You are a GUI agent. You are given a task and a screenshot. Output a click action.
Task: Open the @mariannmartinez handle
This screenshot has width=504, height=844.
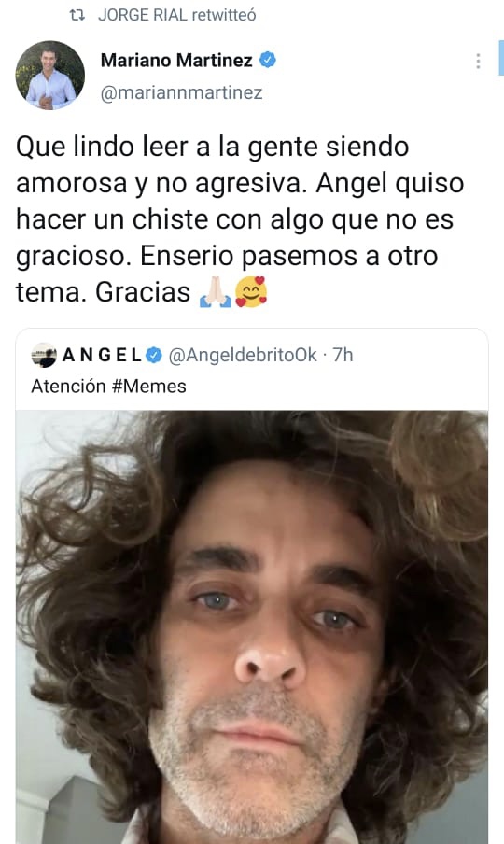click(182, 92)
